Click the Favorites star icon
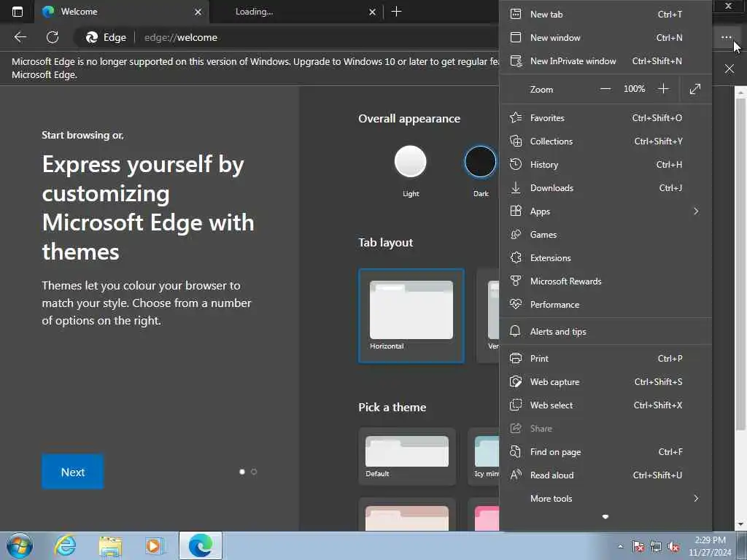This screenshot has width=747, height=560. pyautogui.click(x=516, y=117)
